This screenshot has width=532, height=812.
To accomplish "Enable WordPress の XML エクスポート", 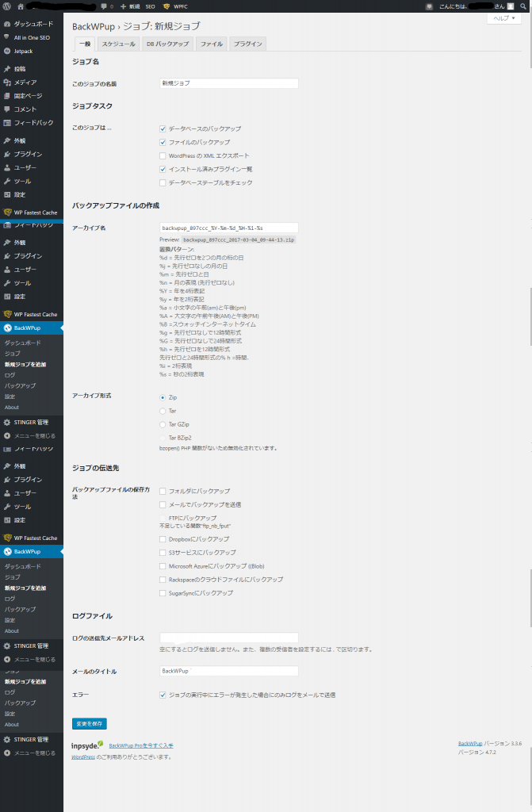I will coord(163,155).
